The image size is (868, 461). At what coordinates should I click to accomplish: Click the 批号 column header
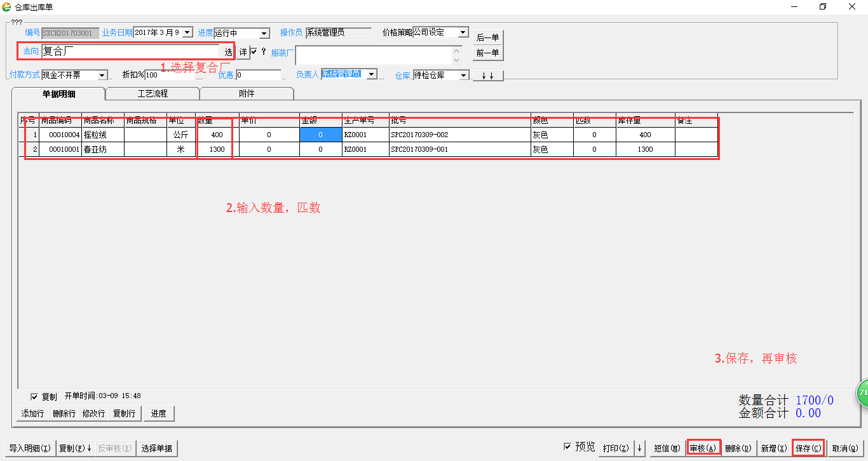pyautogui.click(x=460, y=120)
